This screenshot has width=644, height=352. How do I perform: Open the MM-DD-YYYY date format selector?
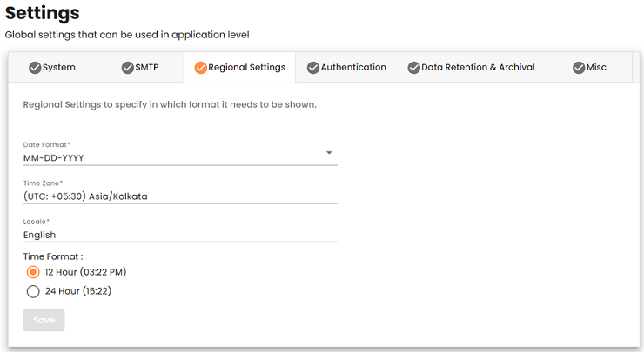pyautogui.click(x=180, y=158)
